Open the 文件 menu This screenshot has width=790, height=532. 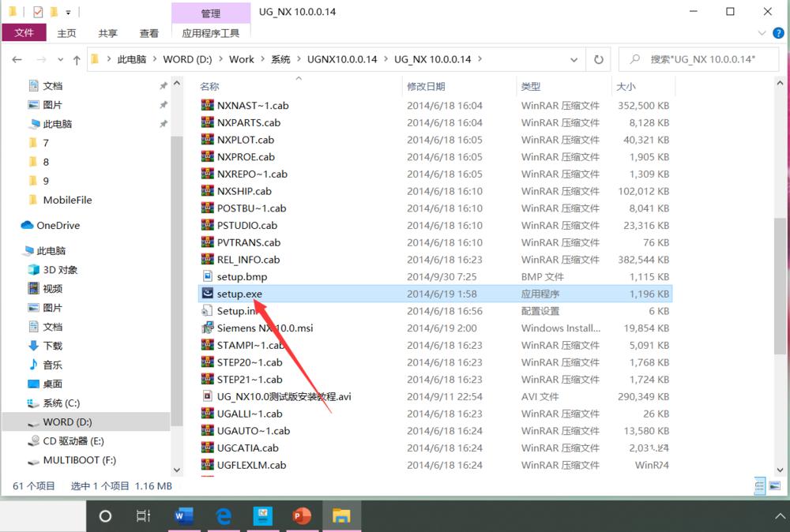(x=24, y=33)
